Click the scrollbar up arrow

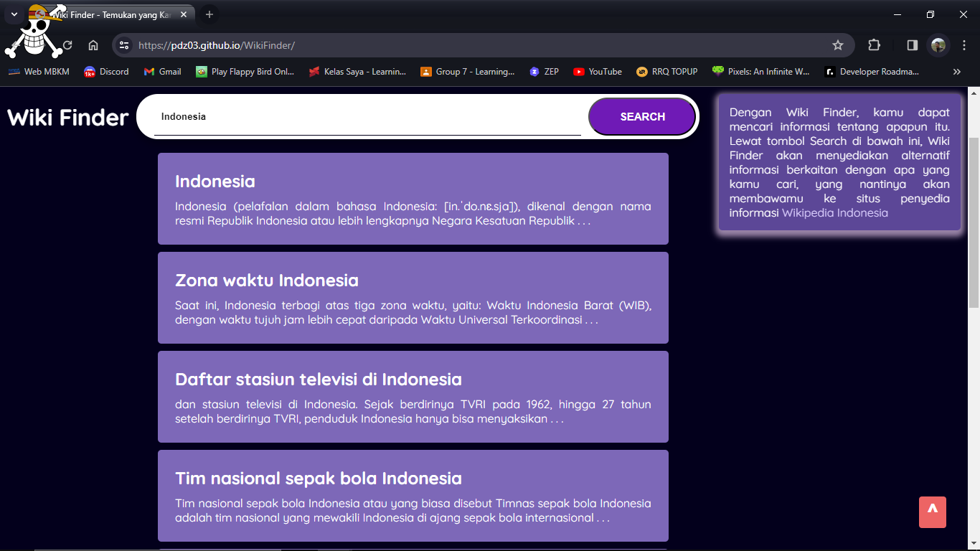click(974, 93)
